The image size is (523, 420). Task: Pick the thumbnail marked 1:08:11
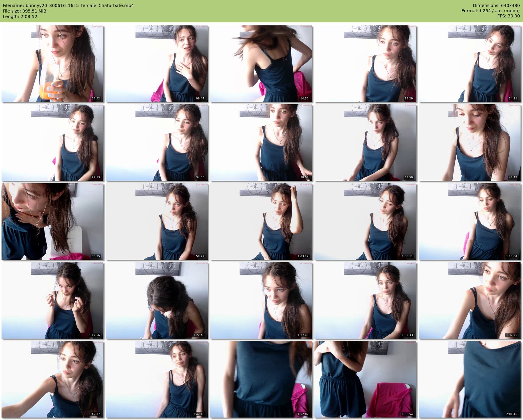pyautogui.click(x=365, y=221)
